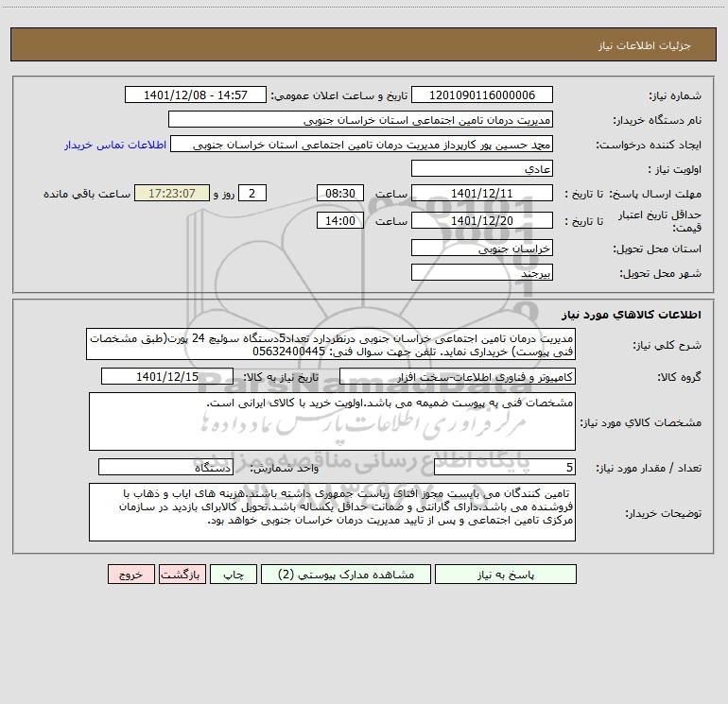
Task: Click the goods group field 'کامپیوتر و فناوری اطلاعات-سخت افزار'
Action: [458, 376]
